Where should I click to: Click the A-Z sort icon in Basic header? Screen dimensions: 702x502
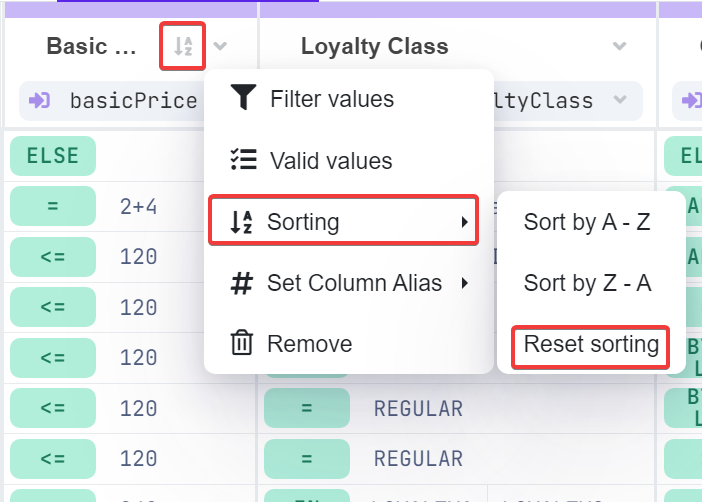(x=182, y=46)
